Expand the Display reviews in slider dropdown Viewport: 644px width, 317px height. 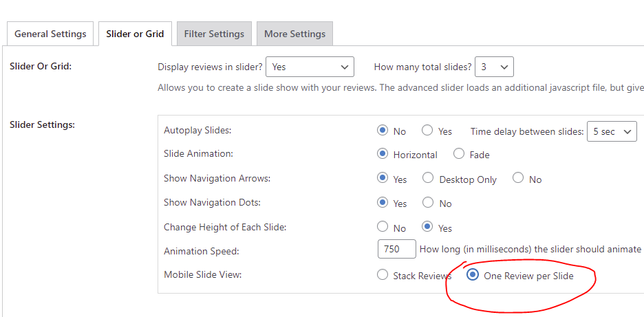click(310, 67)
